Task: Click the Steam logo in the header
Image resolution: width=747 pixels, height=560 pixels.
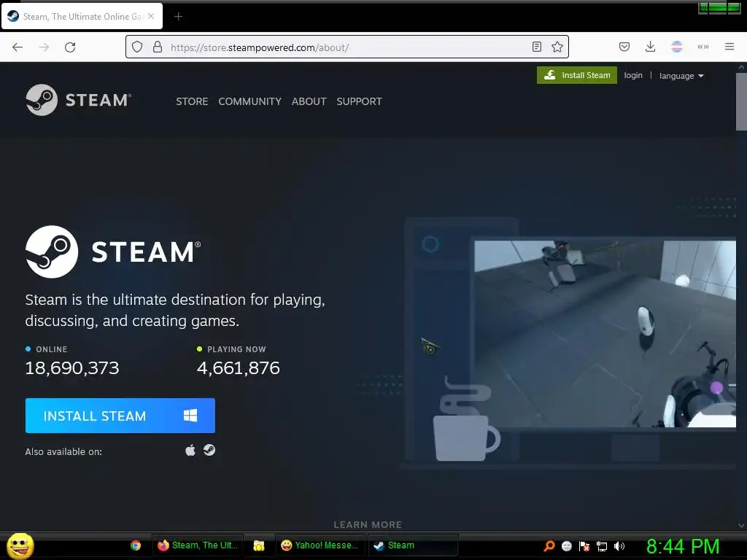Action: pyautogui.click(x=78, y=100)
